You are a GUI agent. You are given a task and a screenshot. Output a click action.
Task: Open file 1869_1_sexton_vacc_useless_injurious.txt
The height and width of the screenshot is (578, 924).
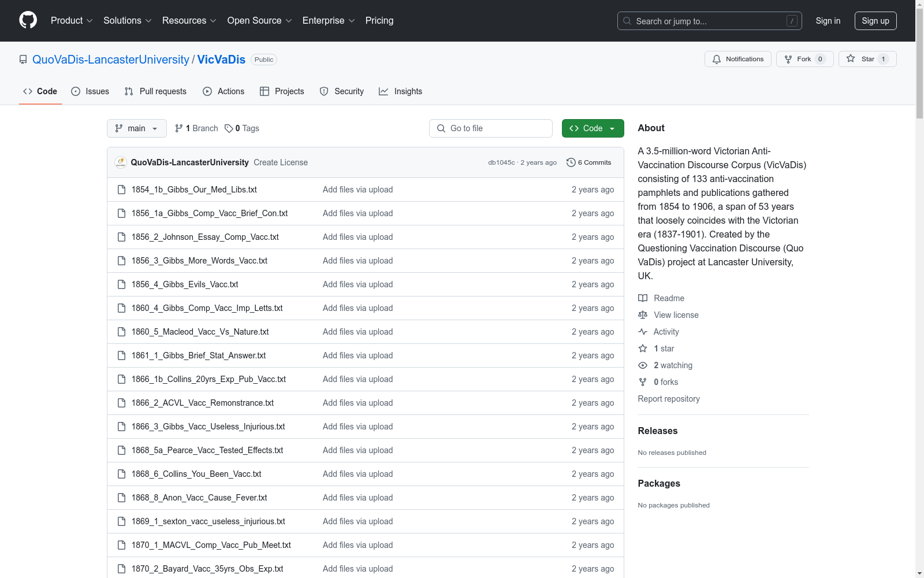tap(208, 521)
